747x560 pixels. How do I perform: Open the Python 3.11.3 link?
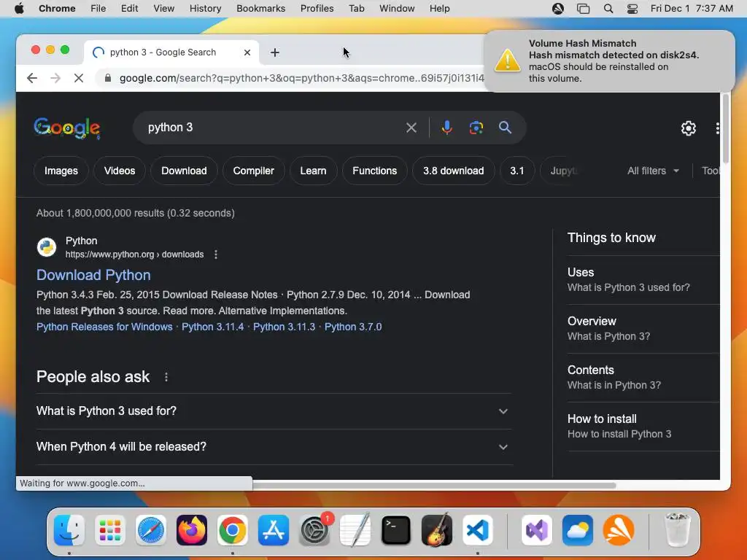(284, 327)
